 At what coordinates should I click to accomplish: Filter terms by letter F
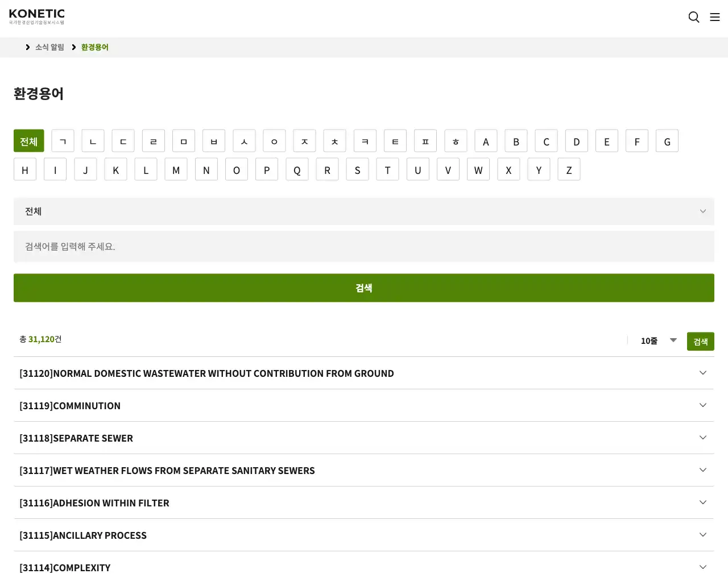click(x=637, y=141)
